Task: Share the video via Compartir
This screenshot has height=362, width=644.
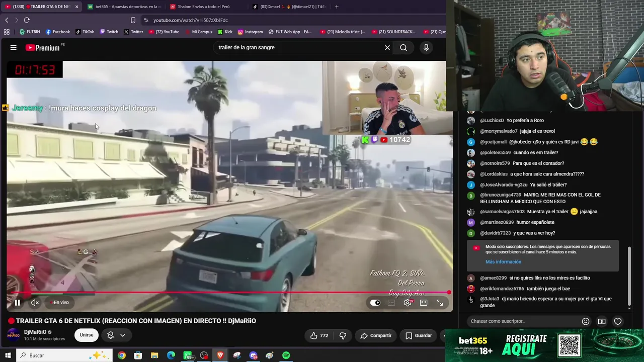Action: [x=376, y=336]
